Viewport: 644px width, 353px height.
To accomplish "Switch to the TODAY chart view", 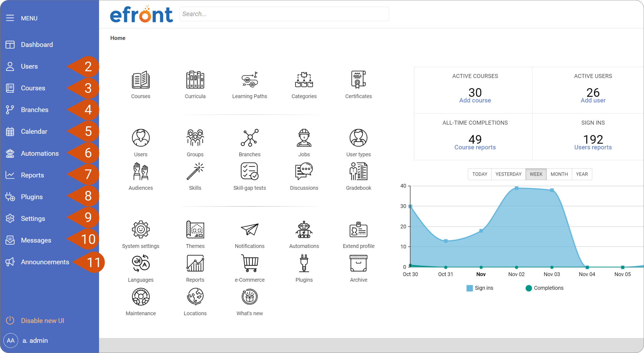I will pos(479,174).
